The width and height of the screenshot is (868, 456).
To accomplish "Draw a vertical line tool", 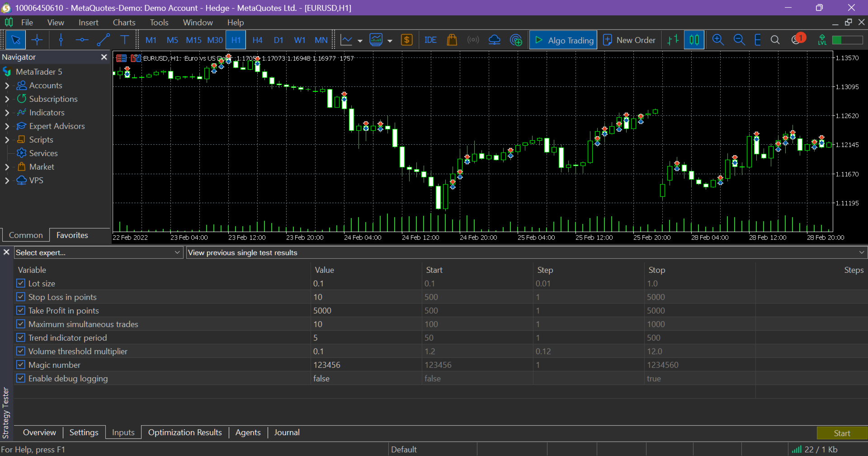I will click(x=61, y=40).
